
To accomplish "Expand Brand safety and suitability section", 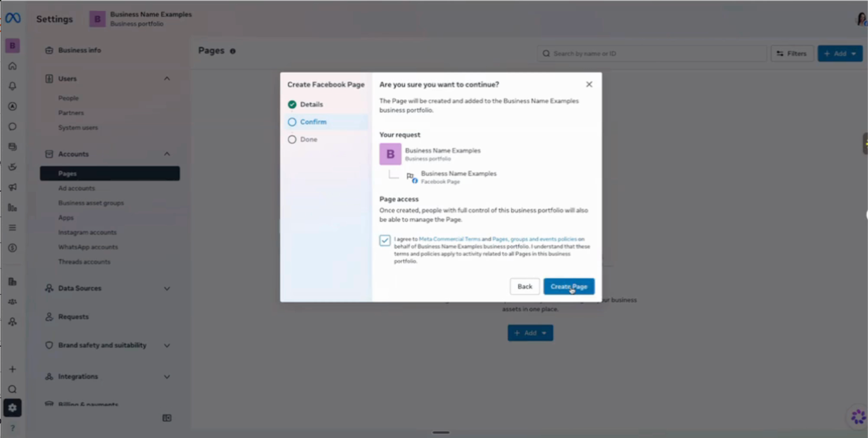I will [x=167, y=345].
